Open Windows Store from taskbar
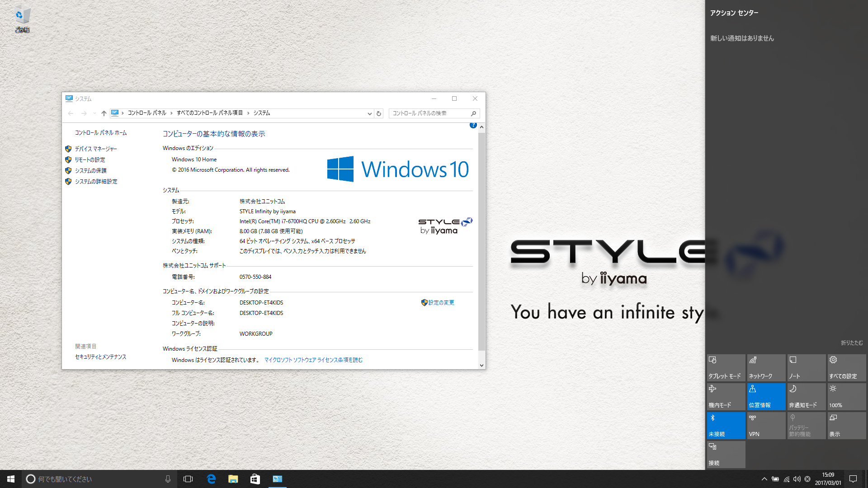The width and height of the screenshot is (868, 488). (255, 479)
